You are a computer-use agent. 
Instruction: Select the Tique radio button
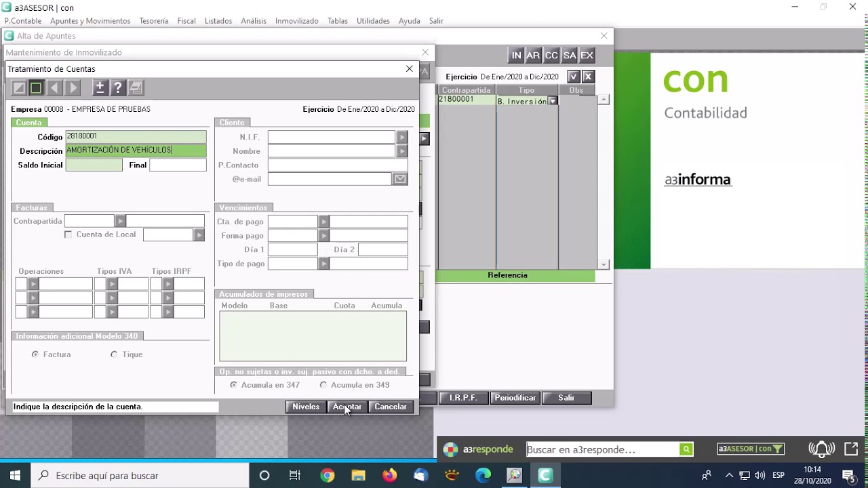(114, 354)
